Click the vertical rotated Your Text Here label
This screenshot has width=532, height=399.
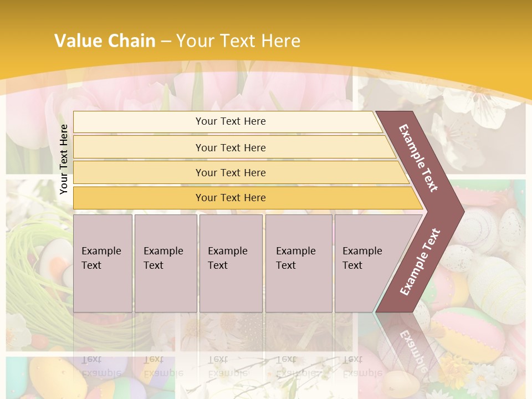pos(64,159)
